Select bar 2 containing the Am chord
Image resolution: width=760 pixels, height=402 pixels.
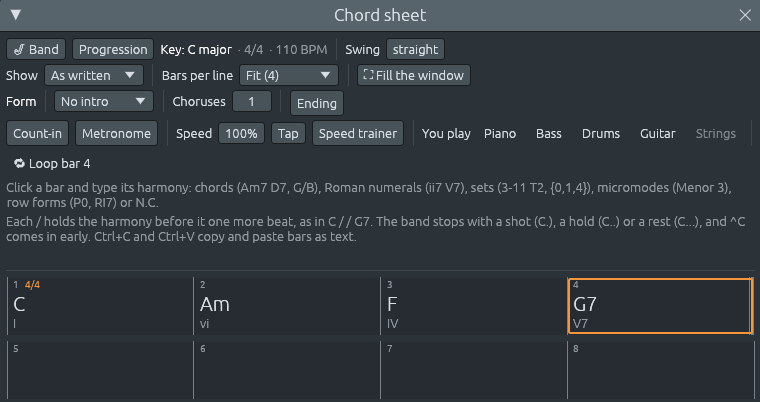(287, 306)
